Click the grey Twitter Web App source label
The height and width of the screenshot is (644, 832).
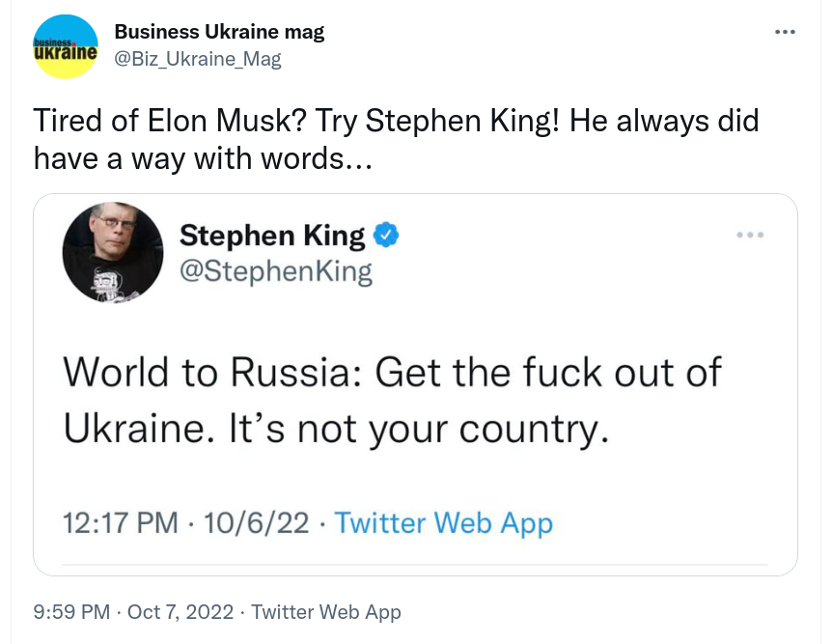[326, 612]
